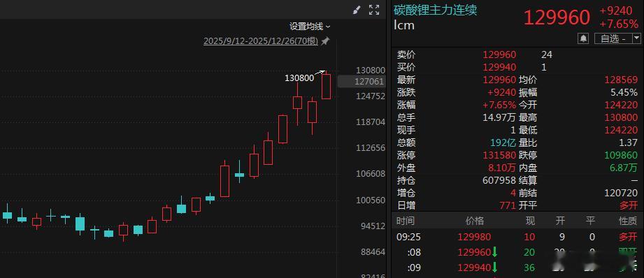Viewport: 644px width, 278px height.
Task: Click current price marker 127061 on axis
Action: point(362,82)
